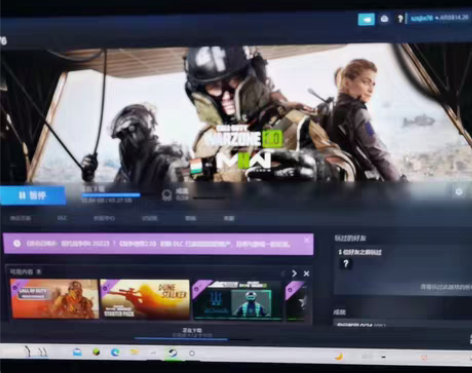Viewport: 472px width, 373px height.
Task: Open the Guides tab
Action: 190,218
